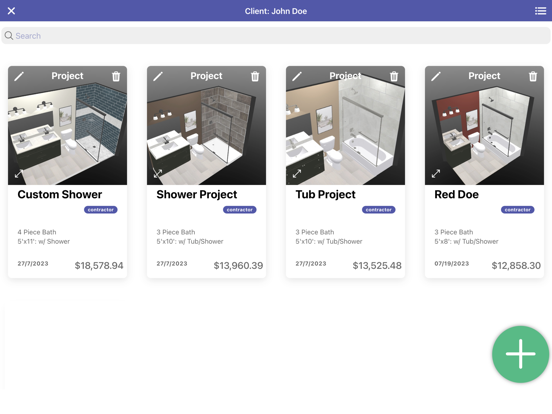Close the John Doe client view
The width and height of the screenshot is (552, 414).
click(11, 11)
